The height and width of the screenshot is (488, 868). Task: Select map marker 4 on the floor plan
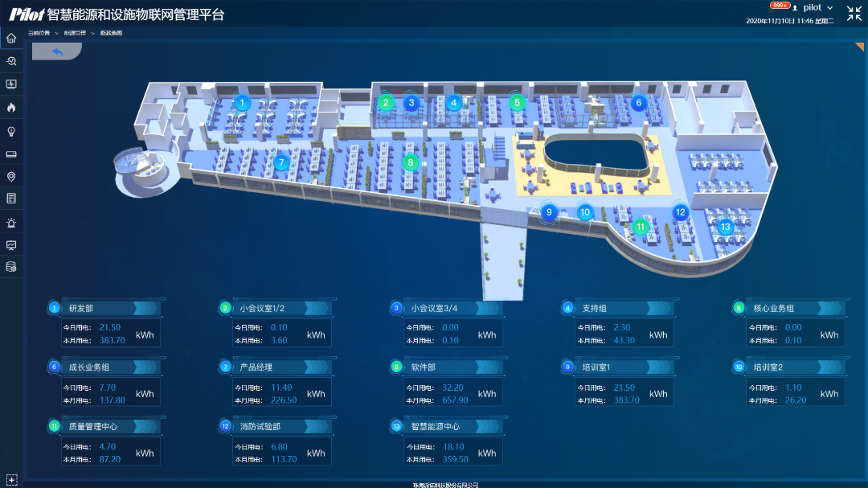coord(454,102)
